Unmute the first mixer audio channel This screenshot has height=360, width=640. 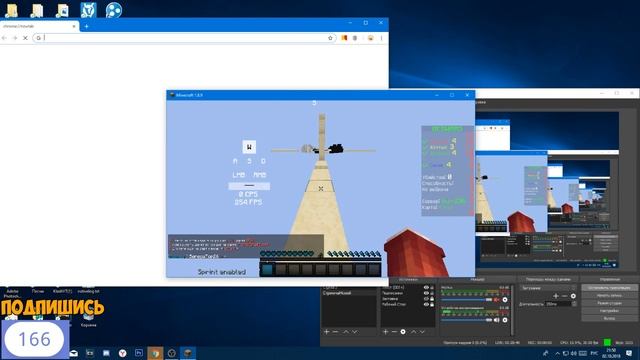(x=497, y=300)
